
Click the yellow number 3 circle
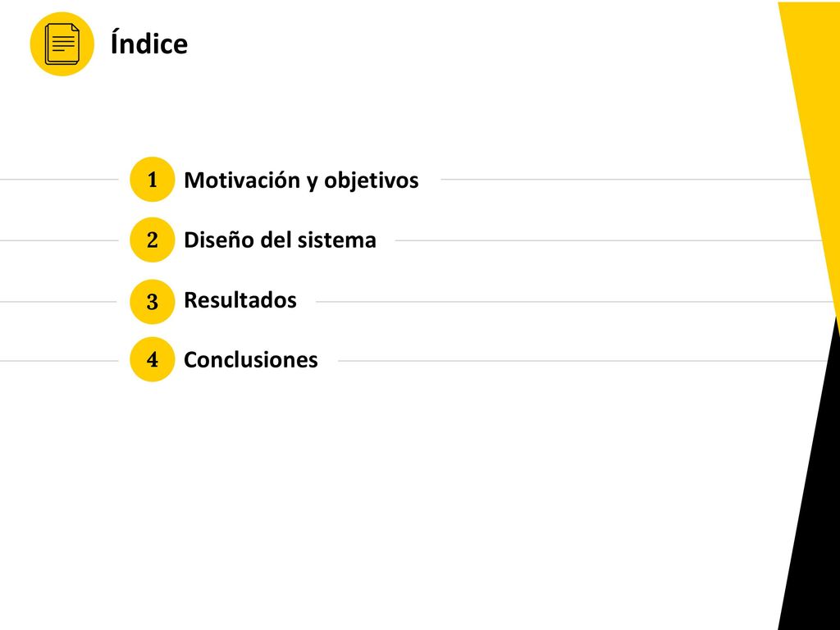(152, 302)
